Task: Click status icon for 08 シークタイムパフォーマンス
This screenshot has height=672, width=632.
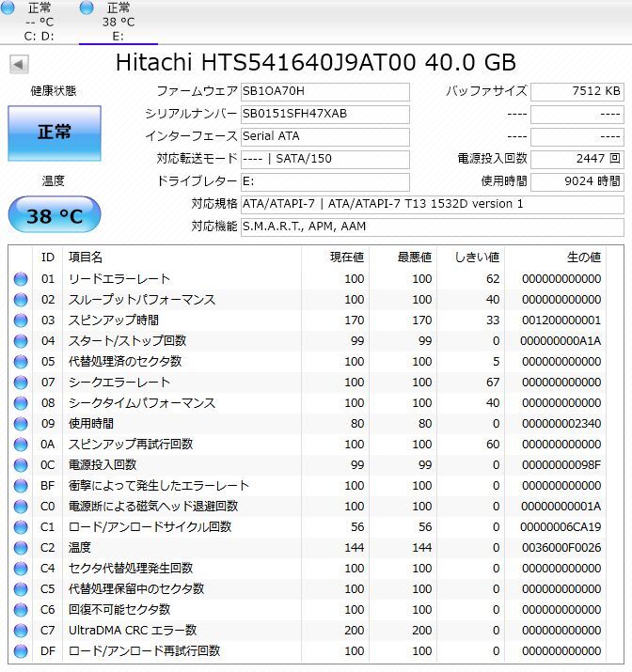Action: (21, 403)
